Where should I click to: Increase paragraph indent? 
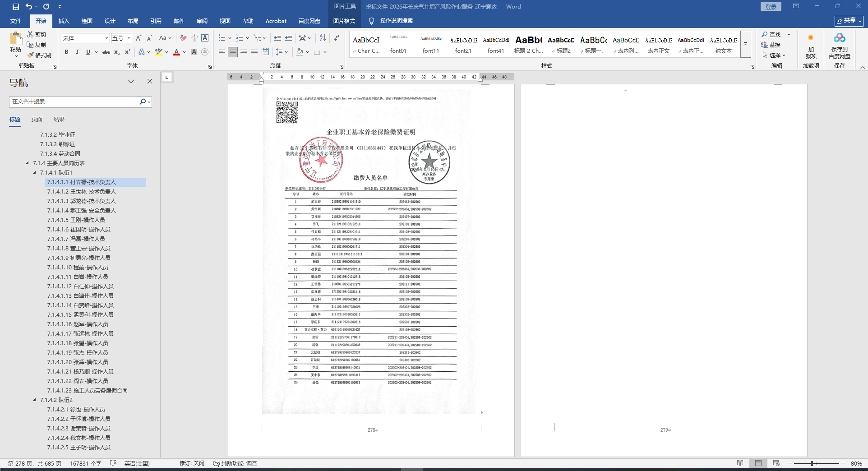point(288,38)
